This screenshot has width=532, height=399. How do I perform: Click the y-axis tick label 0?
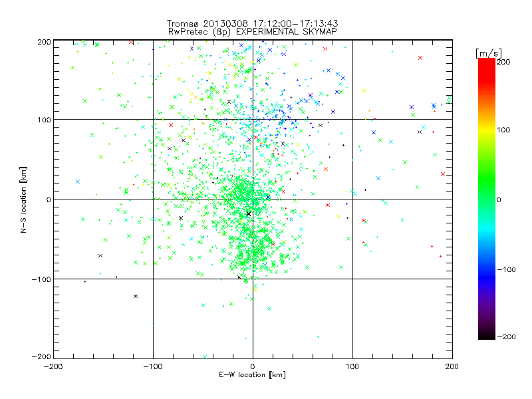(x=49, y=199)
